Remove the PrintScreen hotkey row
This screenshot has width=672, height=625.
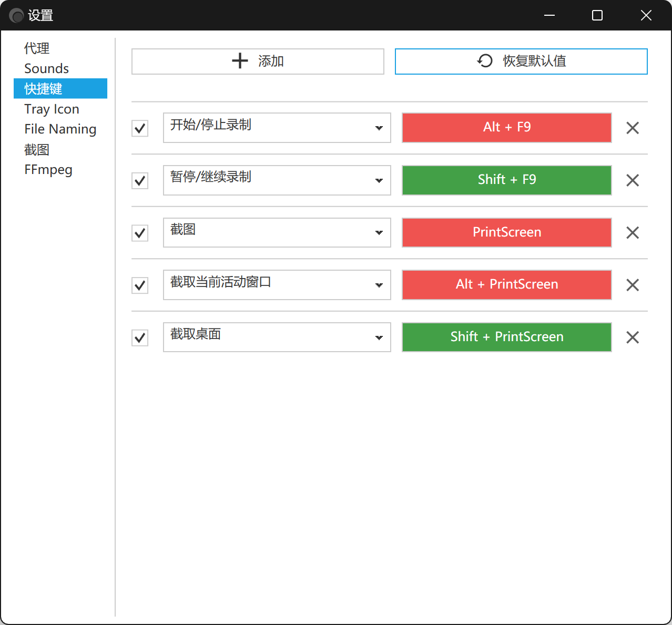pos(633,232)
